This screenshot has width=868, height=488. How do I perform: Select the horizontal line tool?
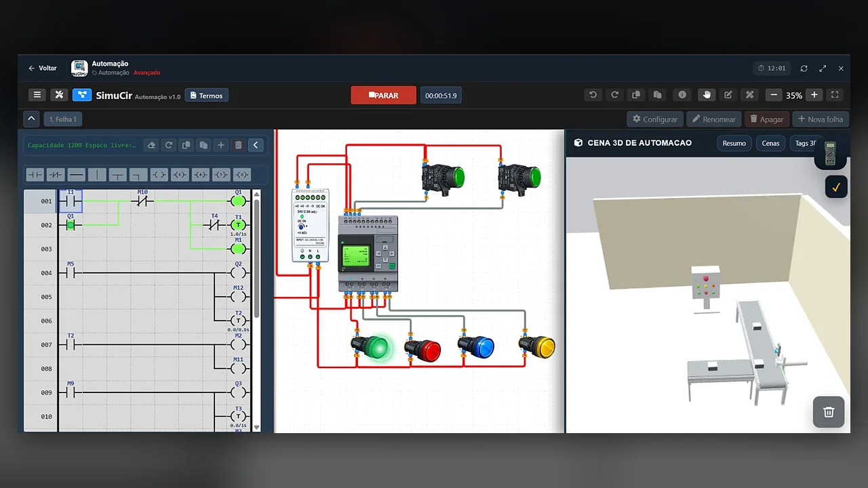[x=76, y=175]
